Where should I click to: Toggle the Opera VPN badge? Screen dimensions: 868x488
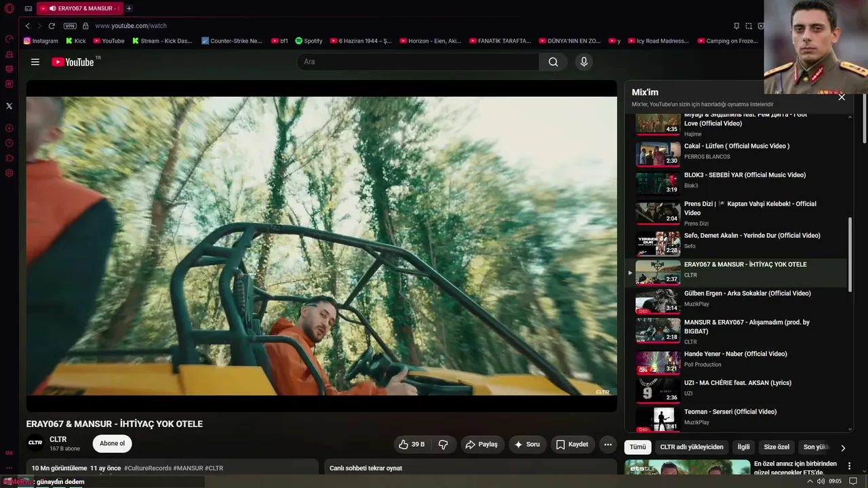tap(70, 26)
